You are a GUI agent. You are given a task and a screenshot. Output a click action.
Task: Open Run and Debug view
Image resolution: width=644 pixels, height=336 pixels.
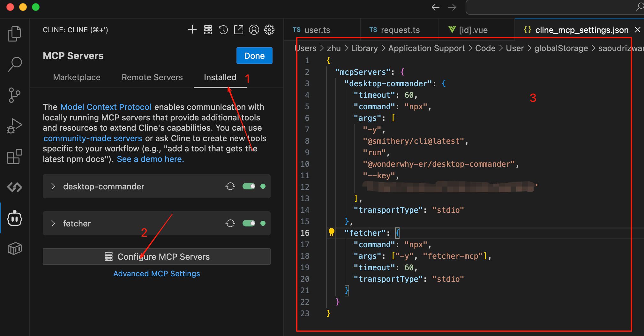14,126
